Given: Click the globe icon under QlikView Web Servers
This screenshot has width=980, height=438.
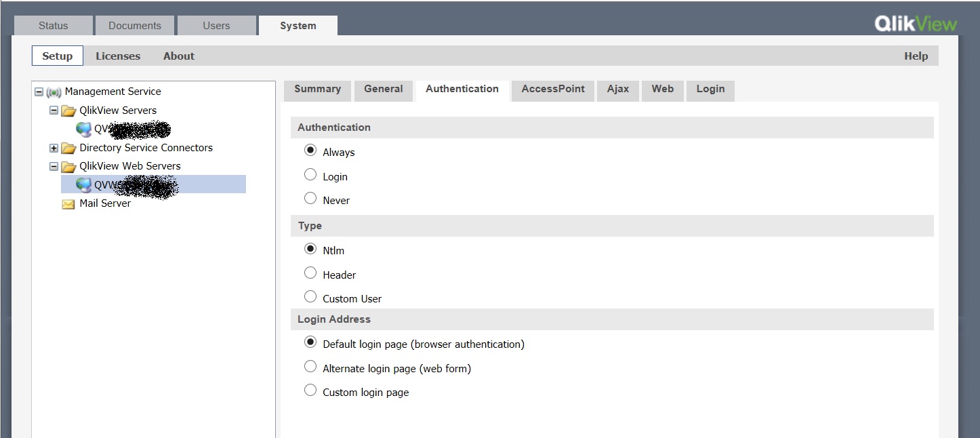Looking at the screenshot, I should [x=84, y=185].
